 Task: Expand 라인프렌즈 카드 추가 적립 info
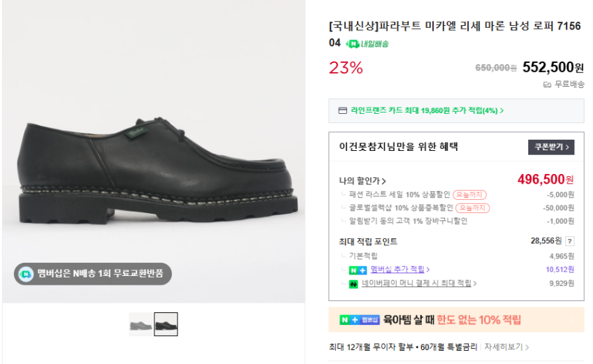(427, 110)
